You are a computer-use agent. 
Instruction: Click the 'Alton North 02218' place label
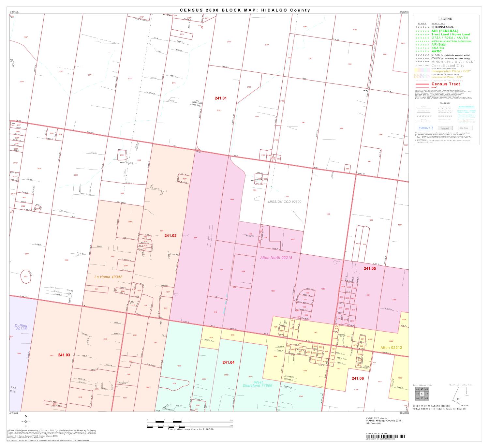(x=276, y=258)
